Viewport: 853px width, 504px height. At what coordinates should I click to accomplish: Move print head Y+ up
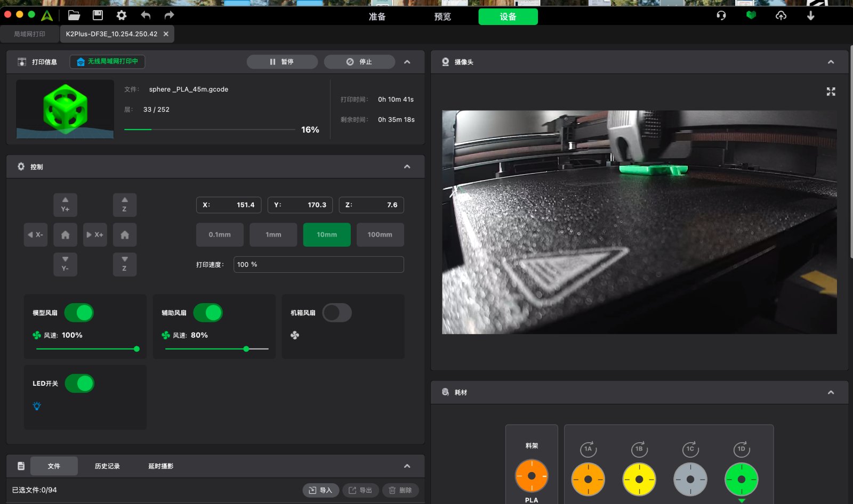pos(65,205)
